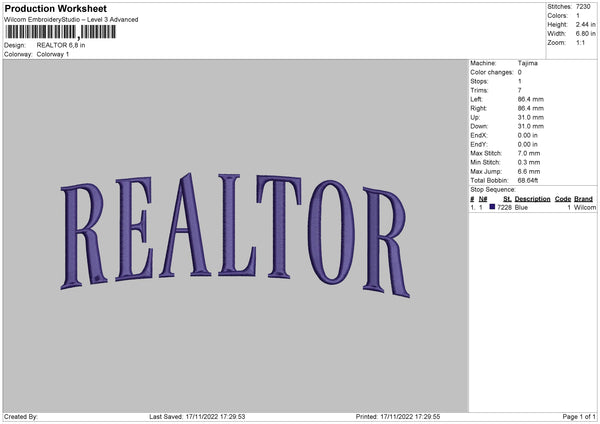
Task: Click the 'Color changes:' label
Action: click(492, 72)
